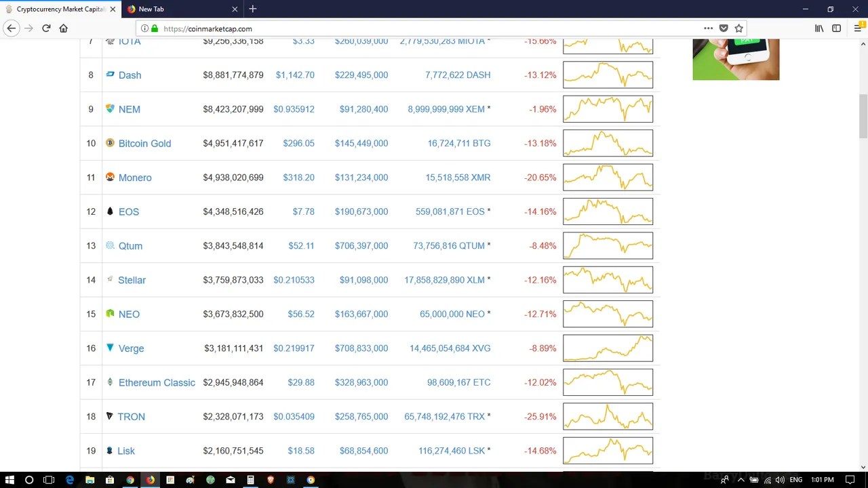This screenshot has height=488, width=868.
Task: Select the Cryptocurrency Market Capitalizations tab
Action: tap(60, 9)
